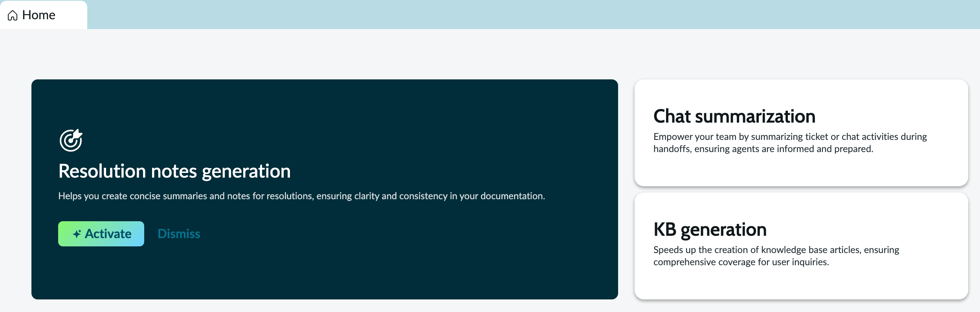980x312 pixels.
Task: Open the Chat summarization card
Action: click(x=801, y=133)
